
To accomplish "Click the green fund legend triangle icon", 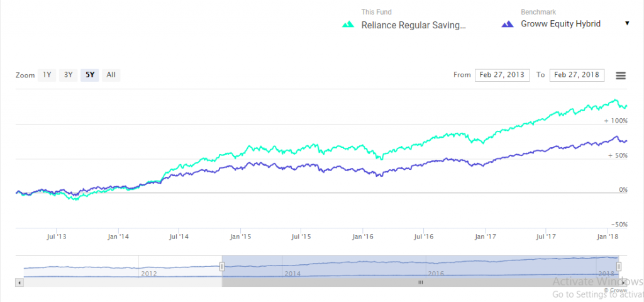I will pos(347,25).
